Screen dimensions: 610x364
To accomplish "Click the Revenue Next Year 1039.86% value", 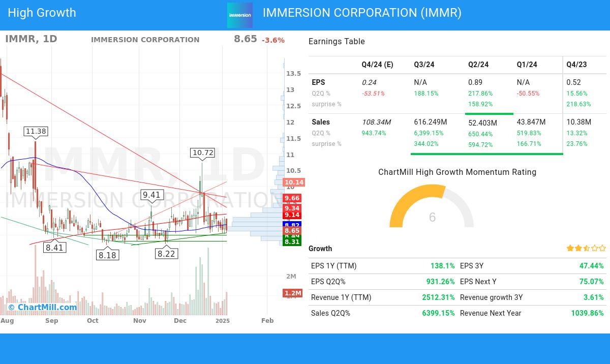I will pos(587,313).
